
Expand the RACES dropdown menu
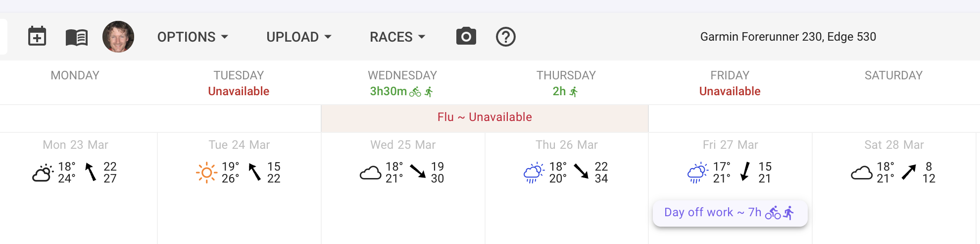(x=397, y=37)
